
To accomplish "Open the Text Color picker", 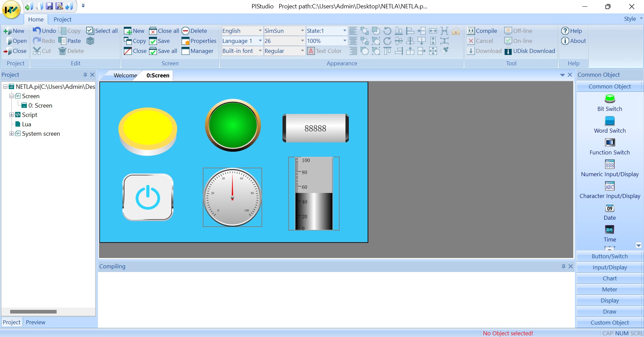I will click(325, 51).
